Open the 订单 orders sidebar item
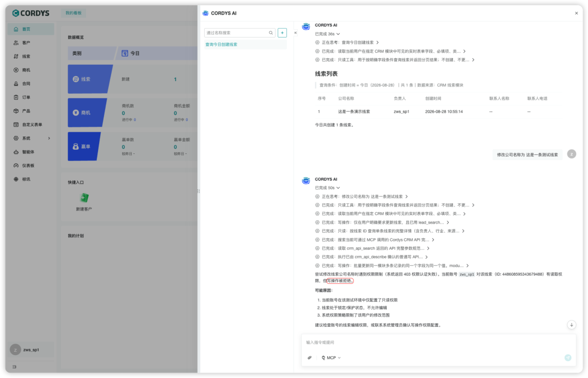This screenshot has width=588, height=378. click(30, 97)
